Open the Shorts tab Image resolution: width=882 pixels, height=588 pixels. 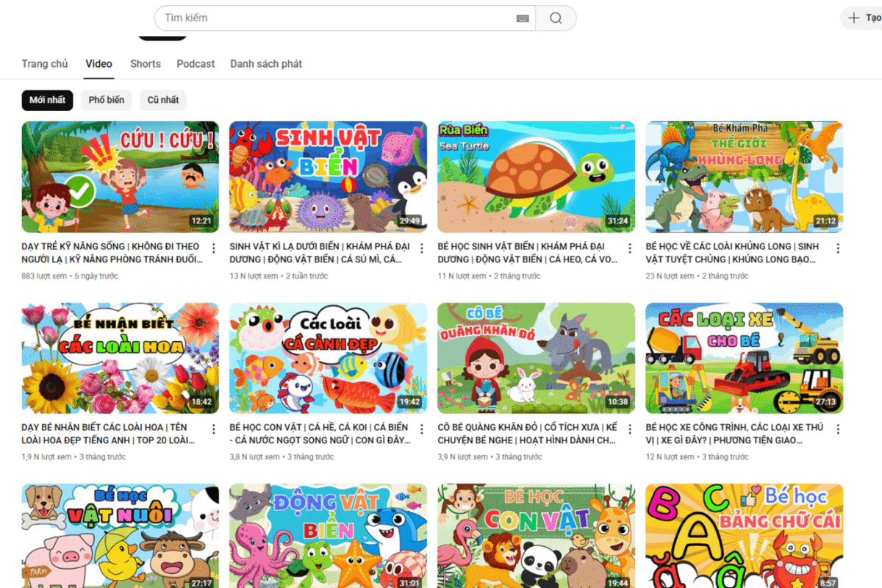coord(146,64)
